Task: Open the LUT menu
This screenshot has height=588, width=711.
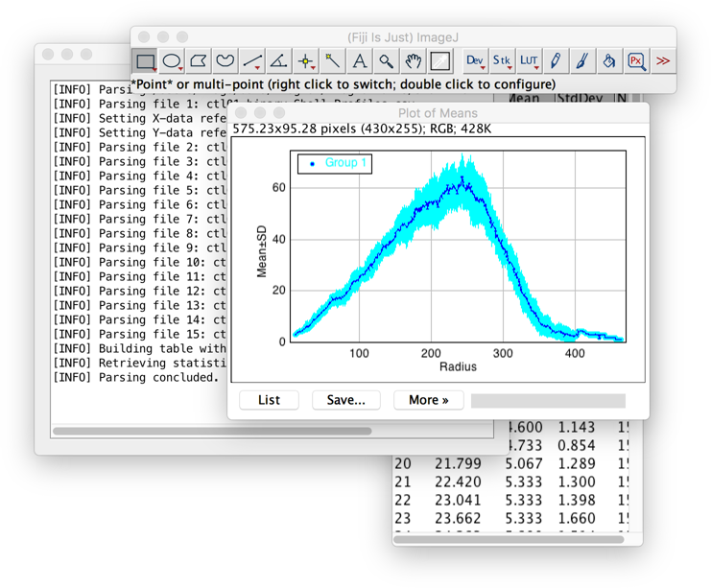Action: [529, 60]
